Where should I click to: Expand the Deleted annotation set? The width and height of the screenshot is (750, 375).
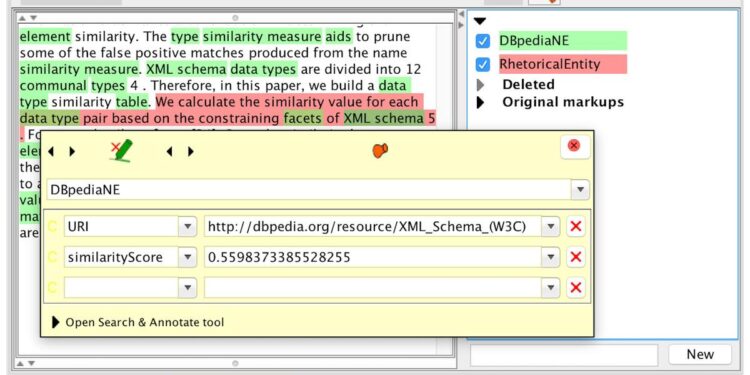481,85
